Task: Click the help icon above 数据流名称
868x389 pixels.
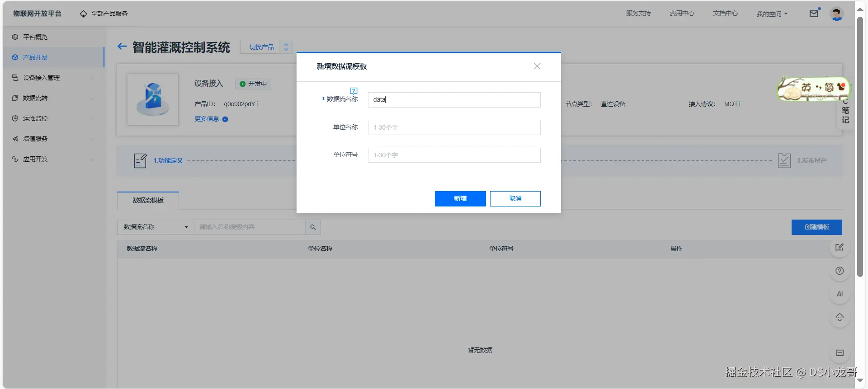Action: [x=354, y=91]
